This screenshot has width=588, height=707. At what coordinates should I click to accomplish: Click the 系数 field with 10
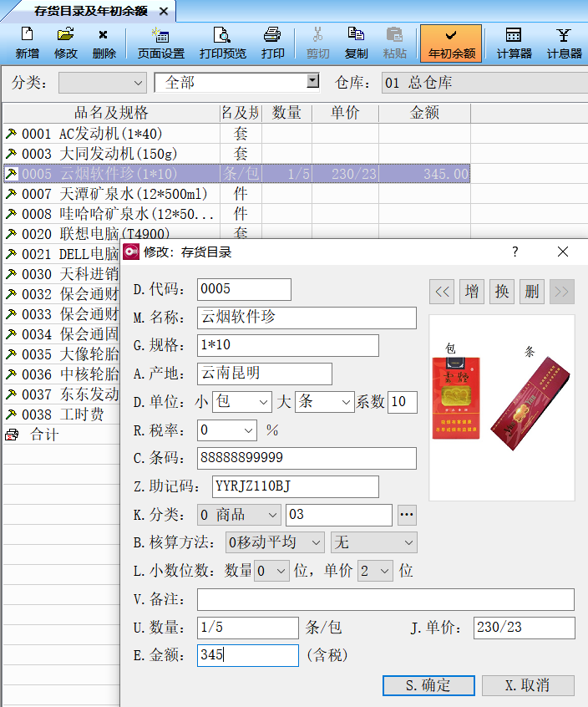click(403, 402)
